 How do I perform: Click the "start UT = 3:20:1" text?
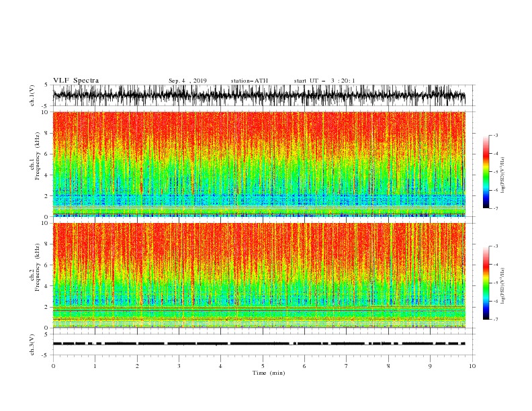(324, 81)
